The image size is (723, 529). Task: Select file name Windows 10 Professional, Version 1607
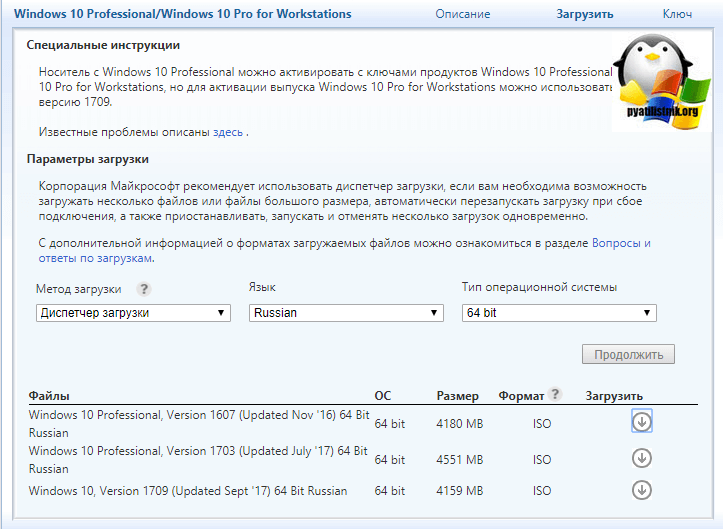199,423
